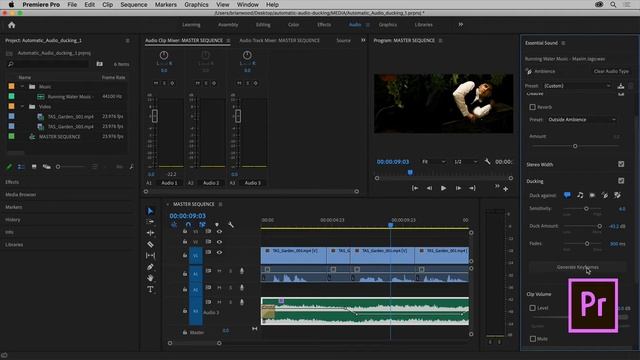
Task: Open Outside Ambience reverb preset dropdown
Action: tap(581, 120)
